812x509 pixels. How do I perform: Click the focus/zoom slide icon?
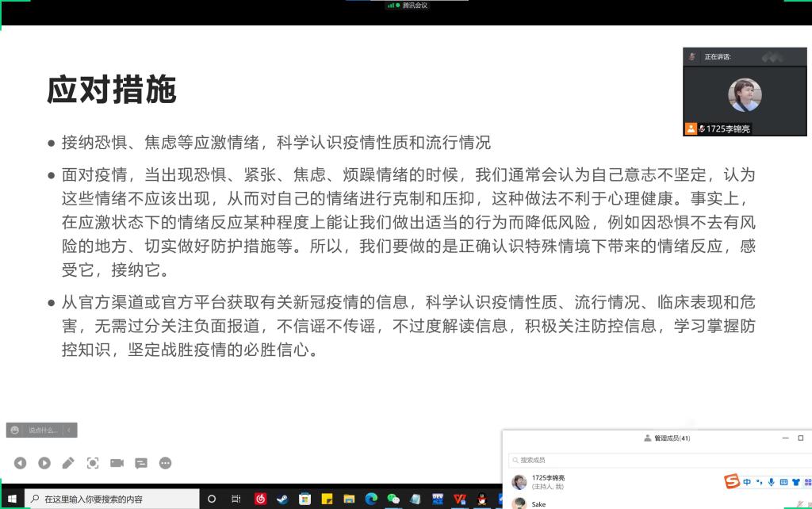[93, 463]
